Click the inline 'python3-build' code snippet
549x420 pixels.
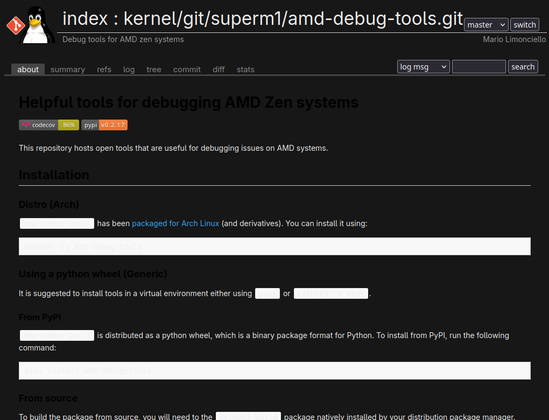(248, 416)
